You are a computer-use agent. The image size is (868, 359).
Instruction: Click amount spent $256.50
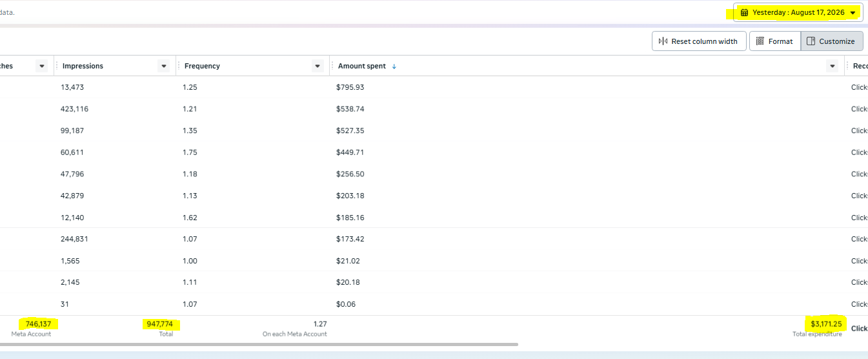[350, 174]
